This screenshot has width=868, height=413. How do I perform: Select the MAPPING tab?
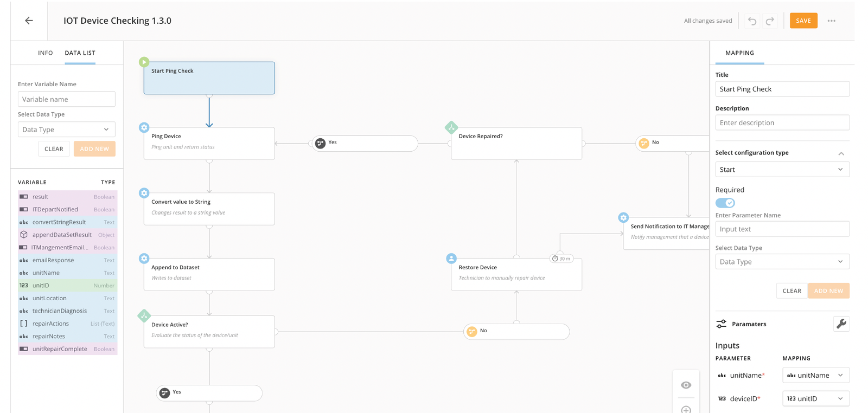click(739, 53)
